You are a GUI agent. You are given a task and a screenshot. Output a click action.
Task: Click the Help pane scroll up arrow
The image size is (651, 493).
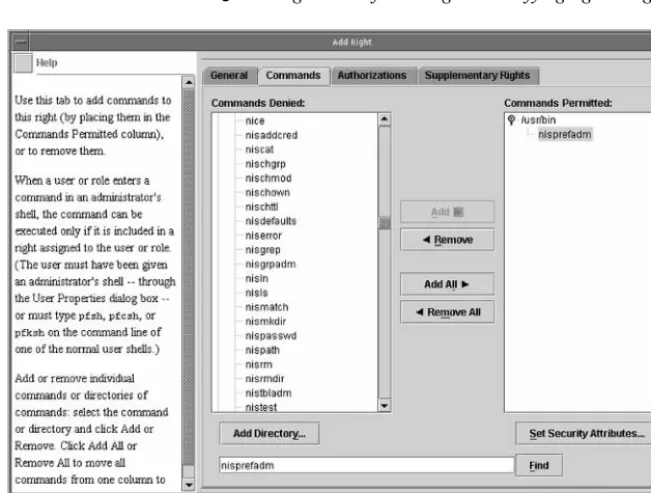click(189, 82)
